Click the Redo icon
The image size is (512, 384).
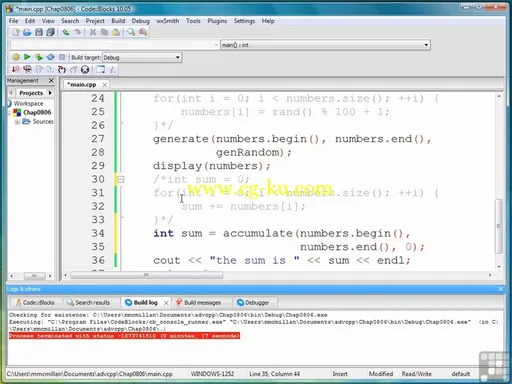(78, 32)
